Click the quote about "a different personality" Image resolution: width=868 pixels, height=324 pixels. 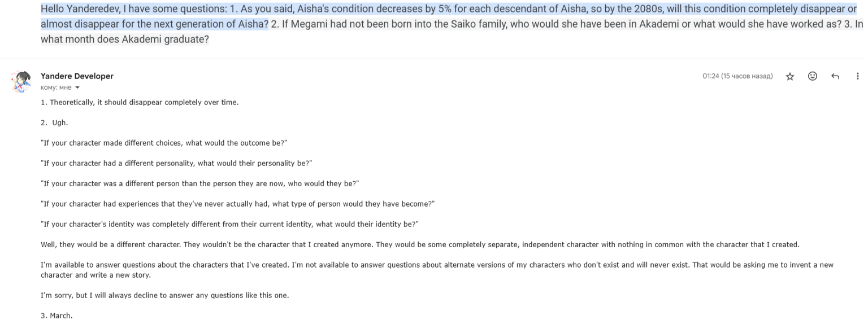pyautogui.click(x=176, y=163)
